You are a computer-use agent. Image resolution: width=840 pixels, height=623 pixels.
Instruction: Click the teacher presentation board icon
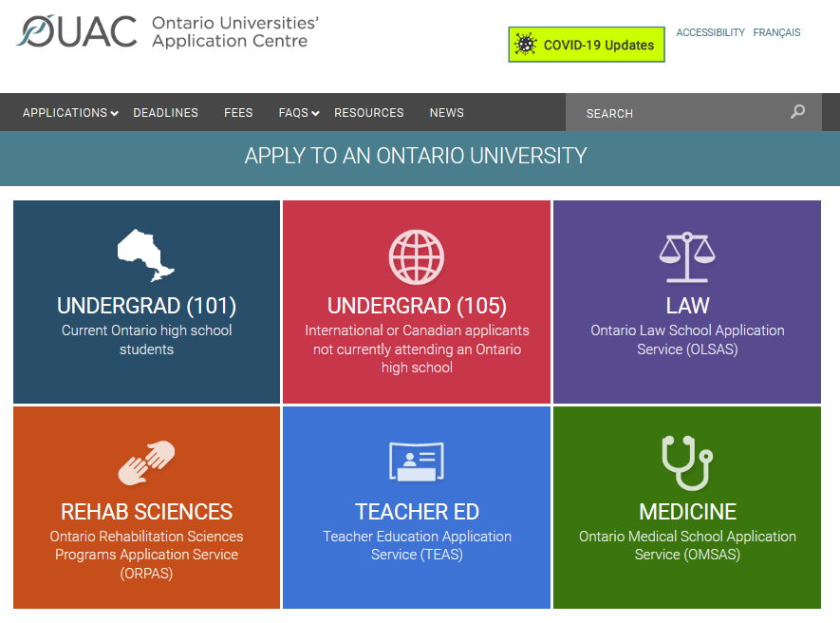coord(417,462)
